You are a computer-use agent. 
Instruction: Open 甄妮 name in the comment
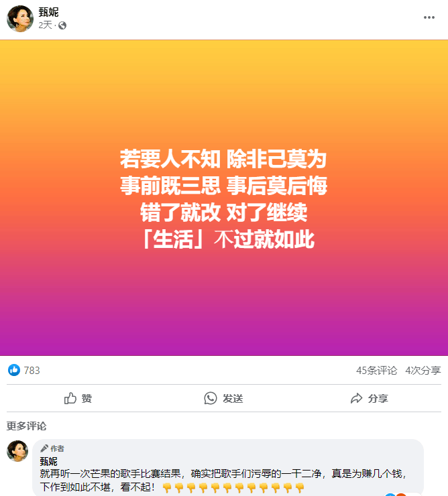point(48,462)
